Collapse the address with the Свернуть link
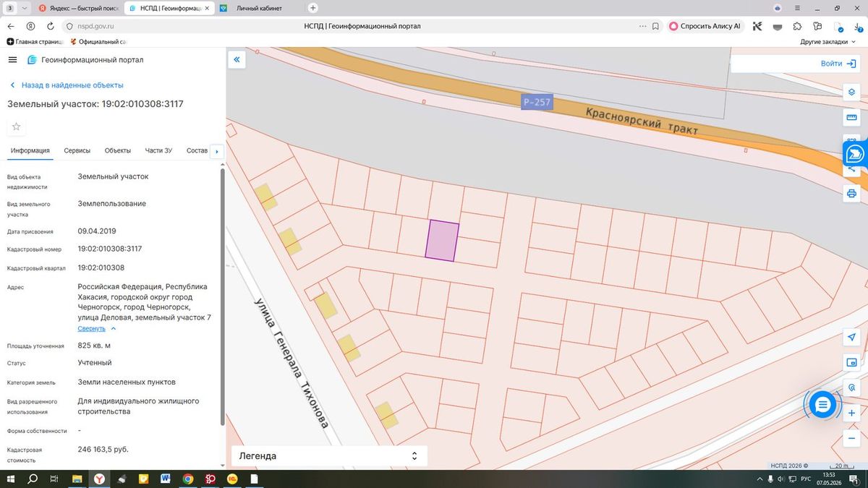The height and width of the screenshot is (488, 868). (92, 328)
